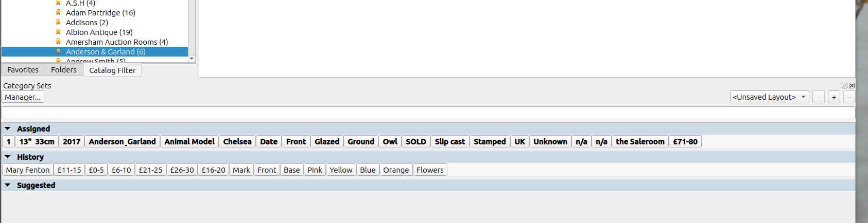Toggle the assigned Animal Model tag

tap(189, 142)
